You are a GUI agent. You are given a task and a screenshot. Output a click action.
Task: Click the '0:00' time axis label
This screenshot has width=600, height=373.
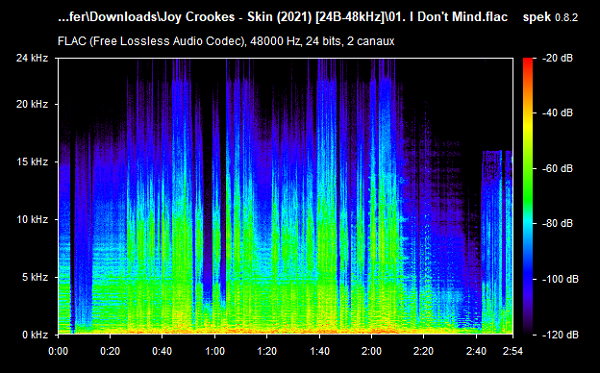(x=58, y=351)
